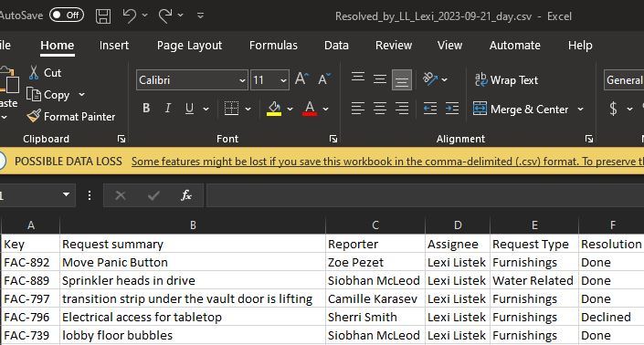Toggle Bottom Align button
The image size is (644, 345).
coord(402,79)
